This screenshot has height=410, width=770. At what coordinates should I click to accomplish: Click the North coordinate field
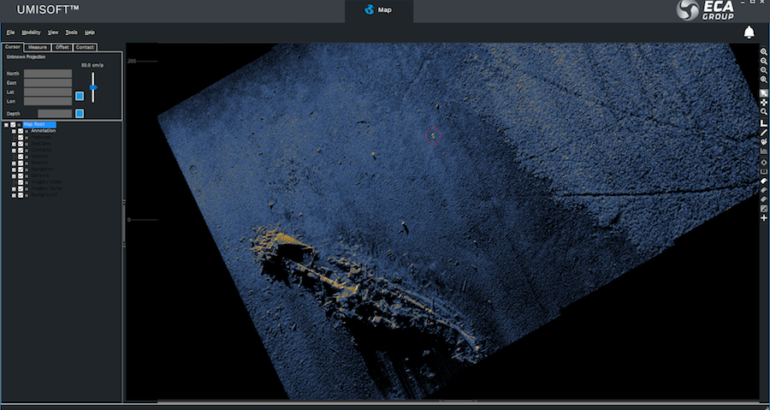(x=48, y=73)
